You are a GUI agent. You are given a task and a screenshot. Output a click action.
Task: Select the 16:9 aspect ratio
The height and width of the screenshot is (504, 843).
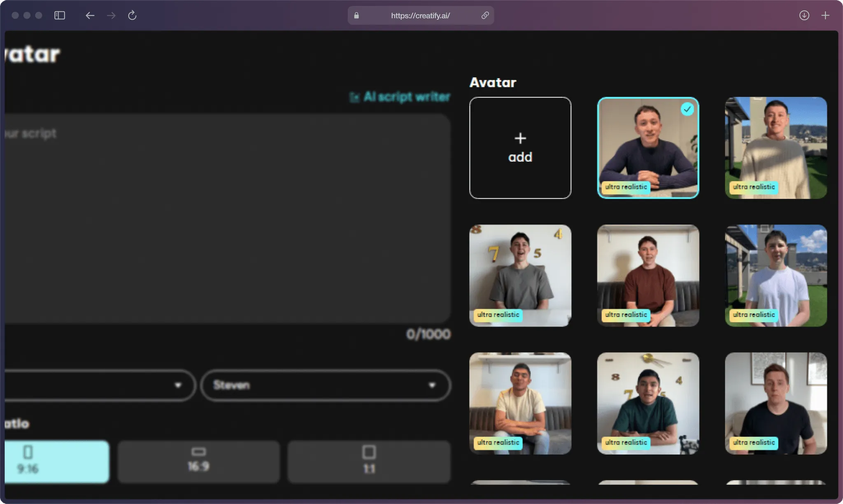[x=199, y=462]
